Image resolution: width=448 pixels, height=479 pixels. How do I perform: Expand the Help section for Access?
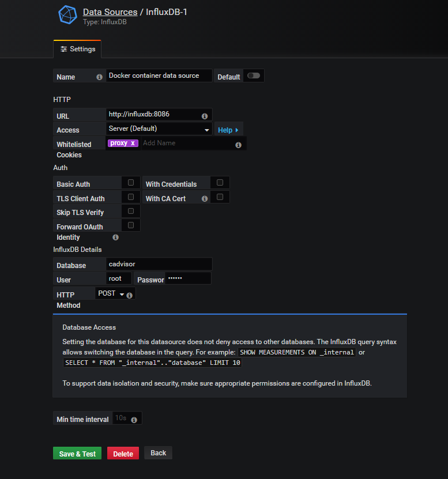pyautogui.click(x=228, y=130)
